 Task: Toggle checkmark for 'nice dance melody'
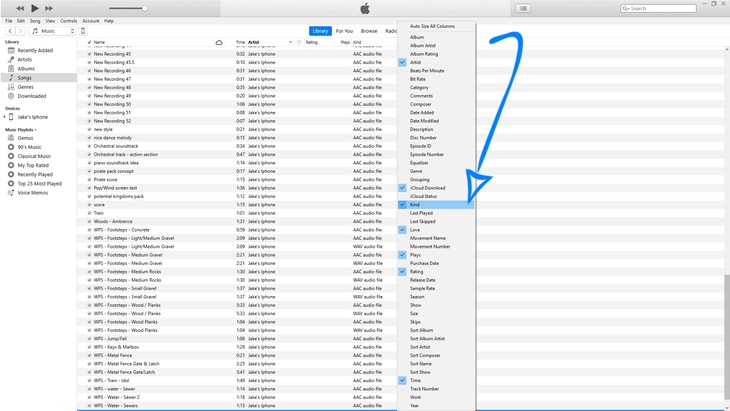[x=89, y=138]
